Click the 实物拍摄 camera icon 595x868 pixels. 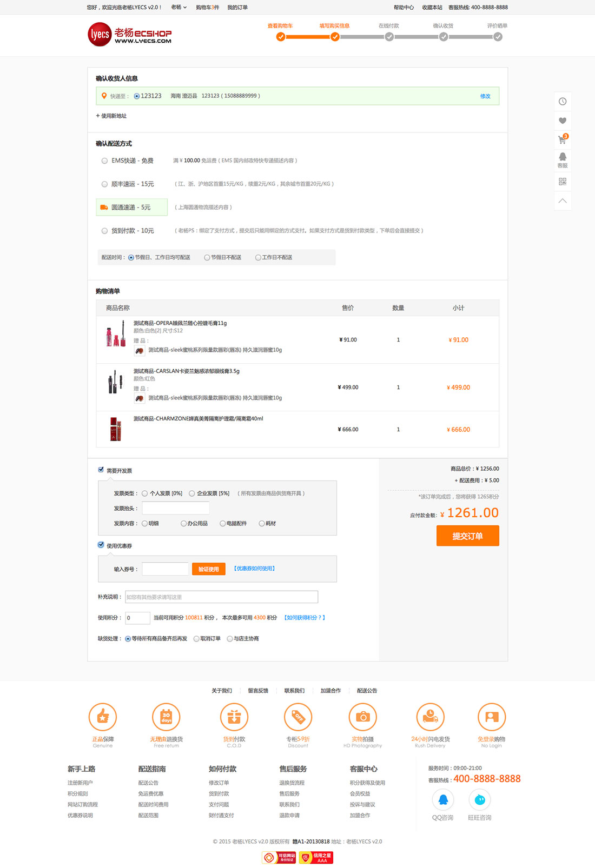(x=362, y=717)
